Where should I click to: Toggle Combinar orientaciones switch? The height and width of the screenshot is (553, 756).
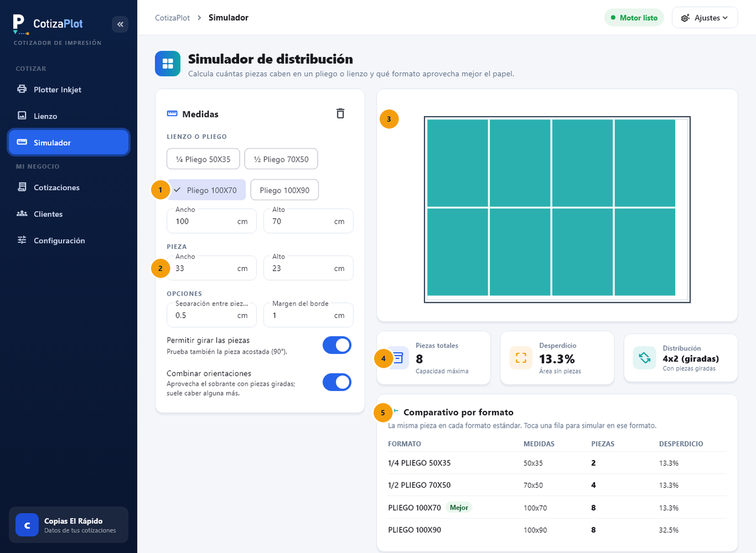337,382
